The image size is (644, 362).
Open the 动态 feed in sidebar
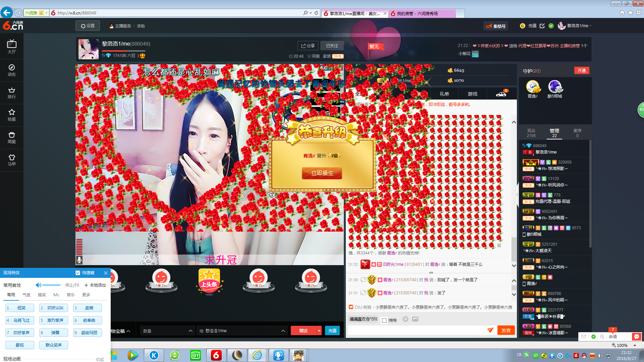pos(12,70)
